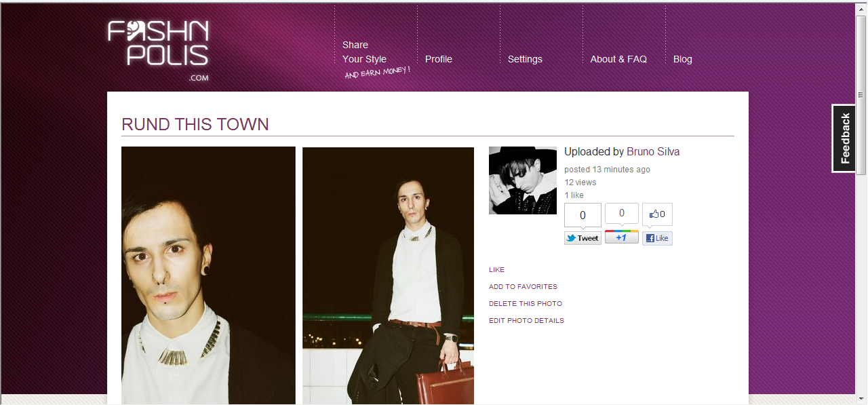Click the Google +1 button
This screenshot has height=405, width=868.
[x=621, y=237]
